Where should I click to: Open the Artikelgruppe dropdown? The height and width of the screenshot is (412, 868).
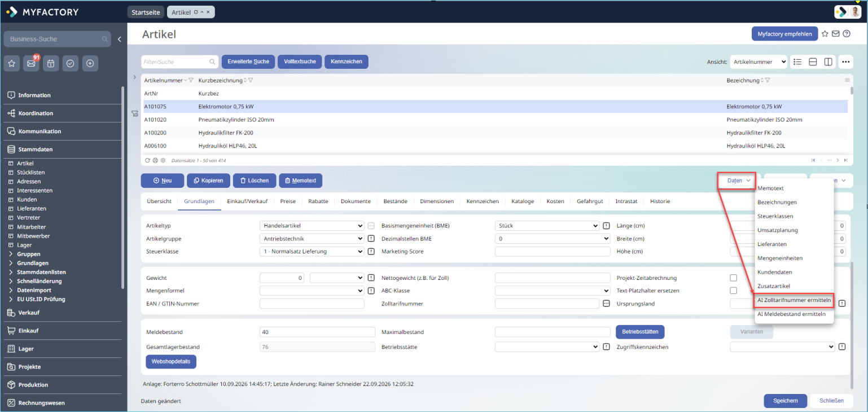click(x=312, y=239)
